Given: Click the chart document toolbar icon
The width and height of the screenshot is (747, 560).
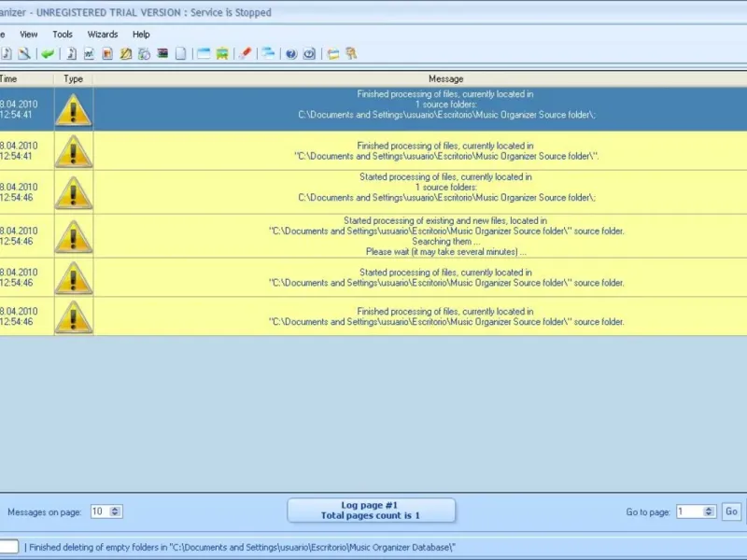Looking at the screenshot, I should [89, 53].
